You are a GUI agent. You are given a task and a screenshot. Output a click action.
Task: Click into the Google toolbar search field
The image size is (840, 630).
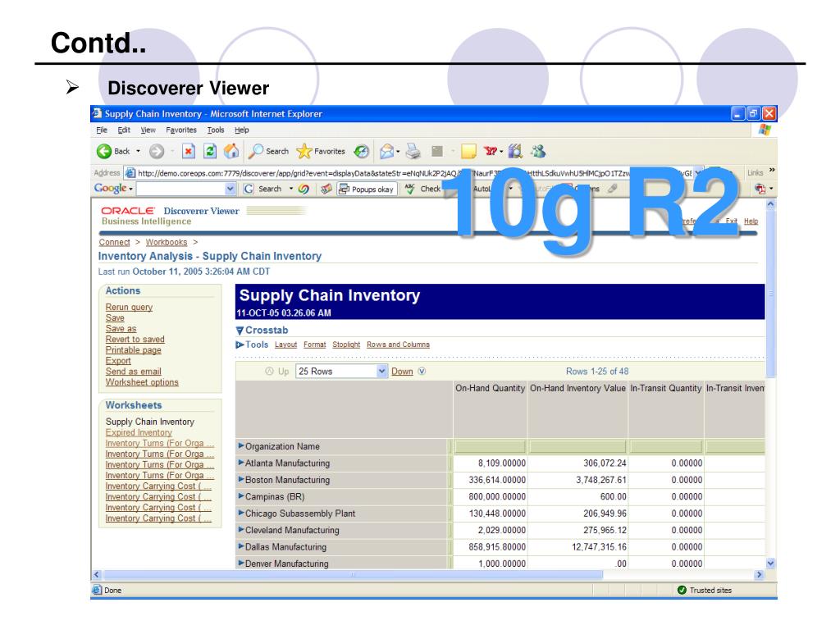point(181,189)
